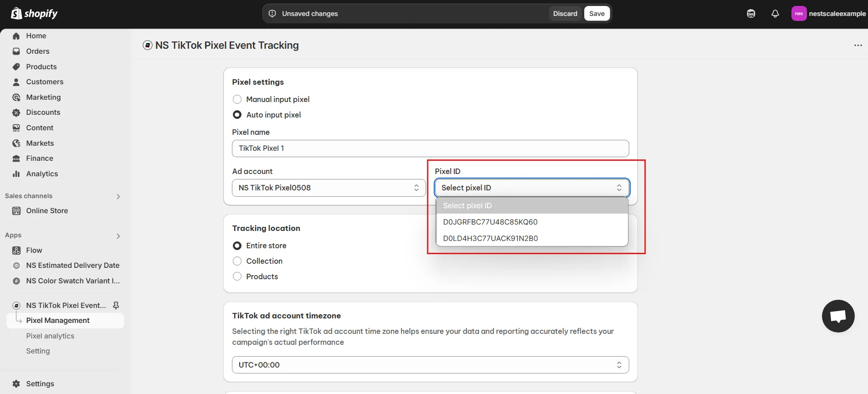Click the TikTok ad account timezone heading
This screenshot has height=394, width=868.
tap(286, 316)
